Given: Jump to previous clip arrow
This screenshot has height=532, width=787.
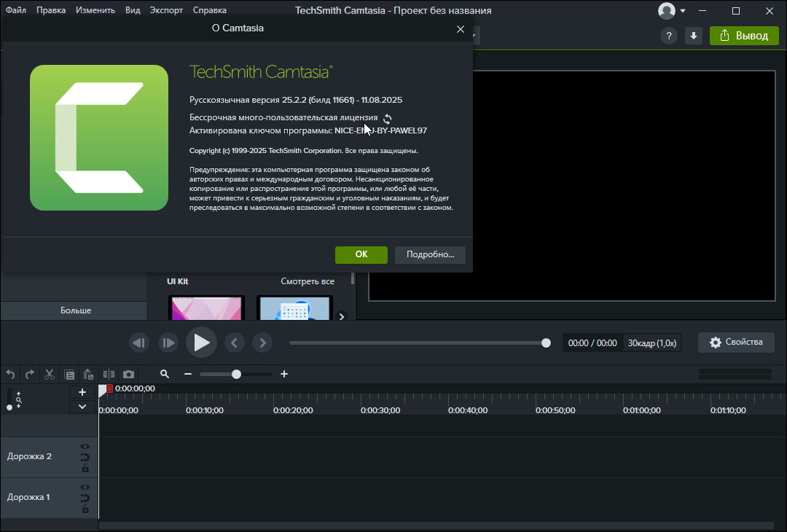Looking at the screenshot, I should 235,343.
